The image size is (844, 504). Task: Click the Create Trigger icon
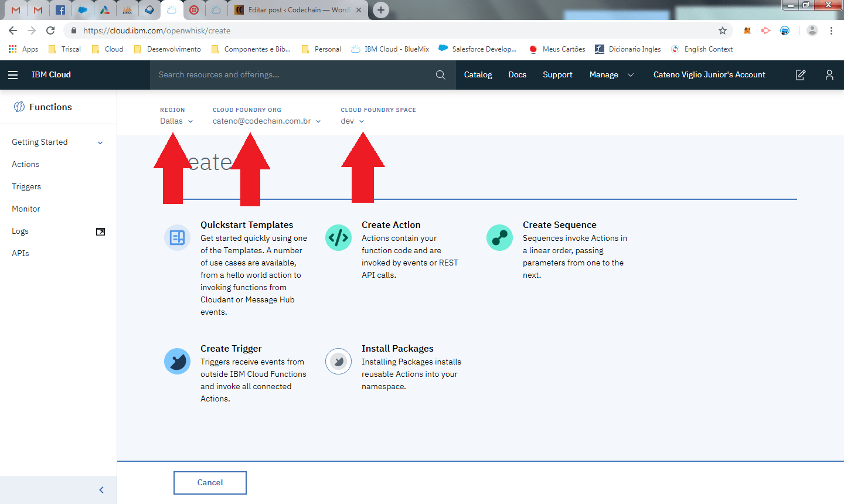(177, 361)
